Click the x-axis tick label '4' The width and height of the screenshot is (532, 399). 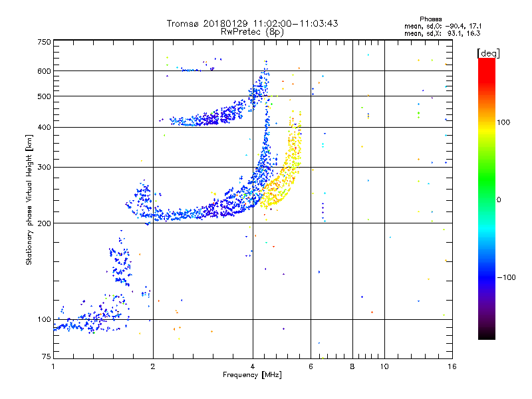253,366
